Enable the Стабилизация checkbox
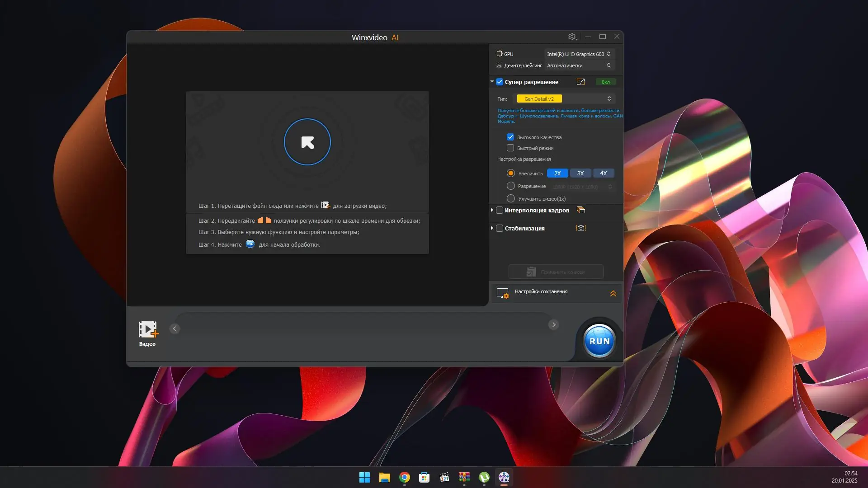The image size is (868, 488). 500,228
